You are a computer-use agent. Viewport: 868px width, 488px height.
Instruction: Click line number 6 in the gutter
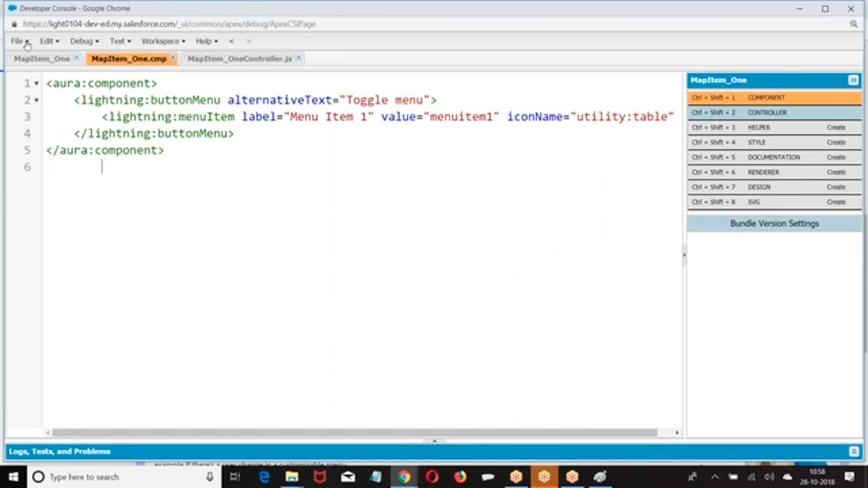coord(27,167)
